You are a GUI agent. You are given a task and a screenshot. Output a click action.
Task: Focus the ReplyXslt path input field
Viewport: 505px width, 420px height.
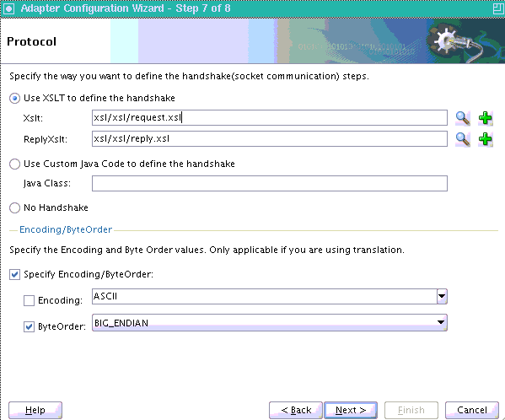(x=270, y=139)
